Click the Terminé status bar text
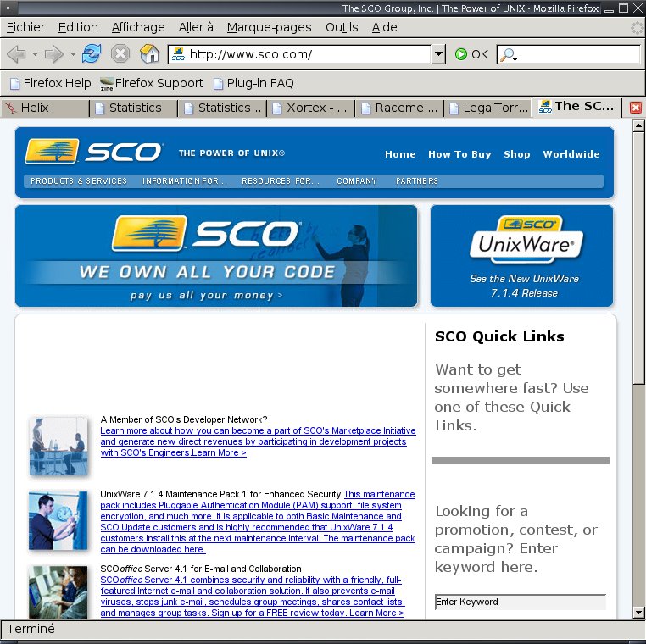646x644 pixels. 31,630
